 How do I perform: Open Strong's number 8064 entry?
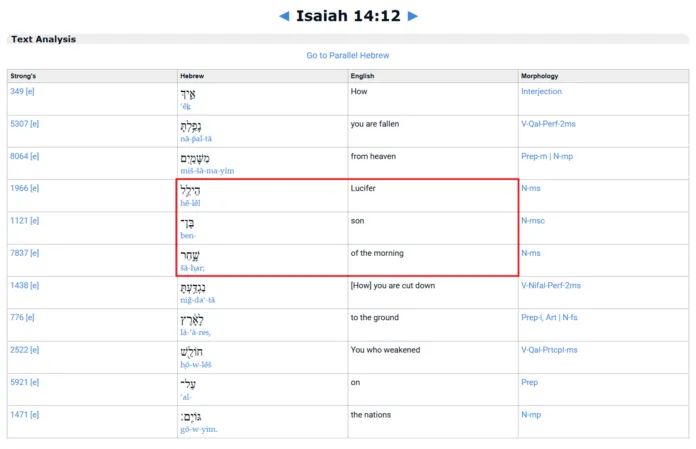pos(18,156)
